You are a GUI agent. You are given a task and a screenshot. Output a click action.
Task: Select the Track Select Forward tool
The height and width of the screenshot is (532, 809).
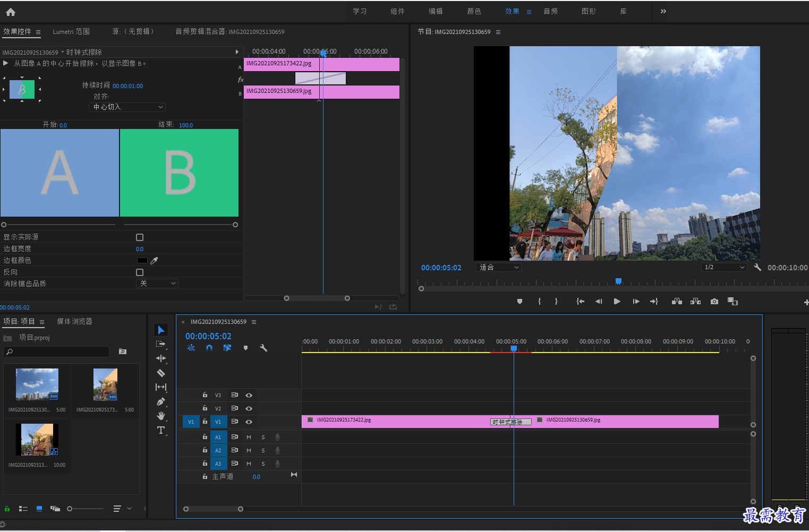click(161, 344)
